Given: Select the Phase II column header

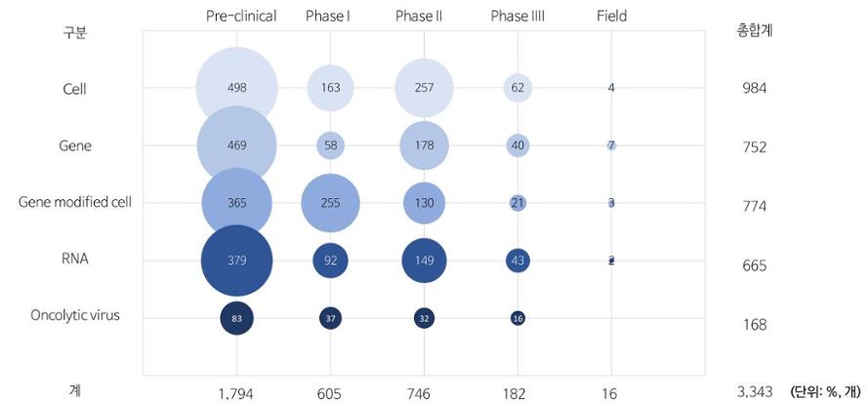Looking at the screenshot, I should pos(420,16).
